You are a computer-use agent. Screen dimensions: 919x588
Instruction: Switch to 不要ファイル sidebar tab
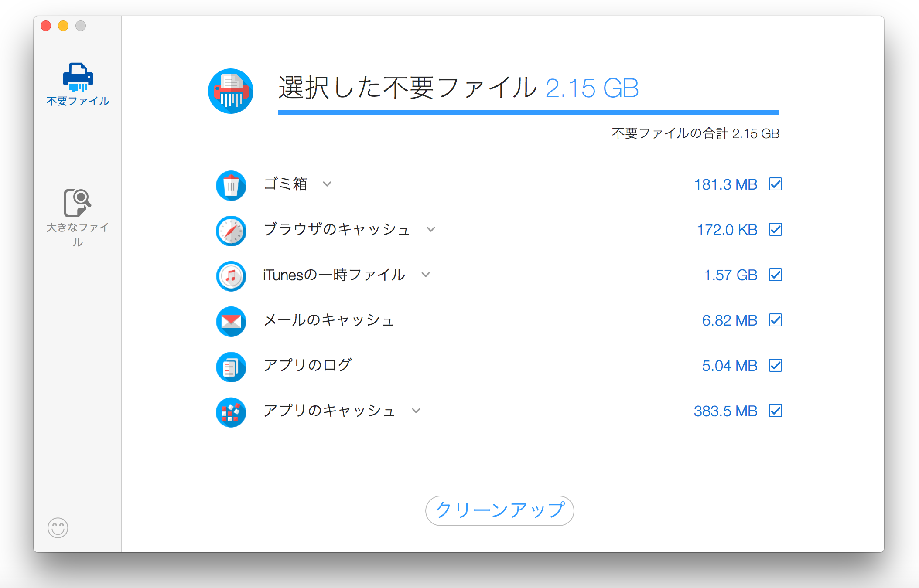78,85
